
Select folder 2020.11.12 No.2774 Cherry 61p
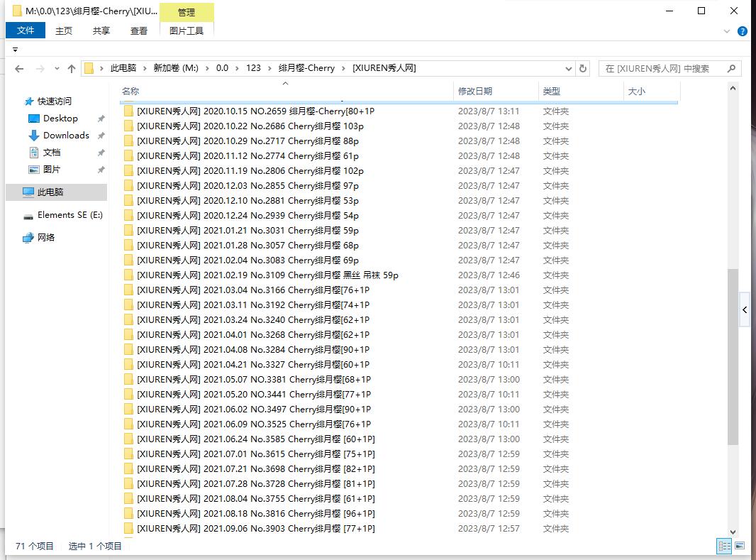point(248,156)
